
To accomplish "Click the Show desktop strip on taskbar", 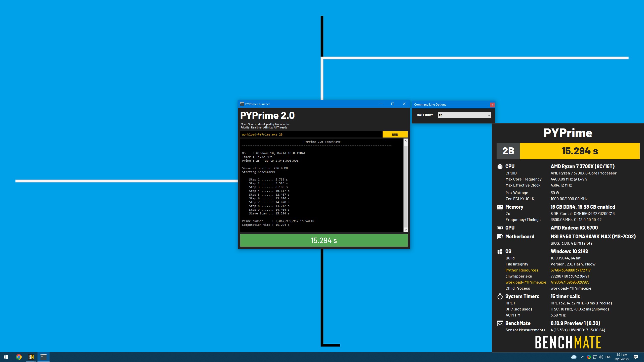I will 643,357.
